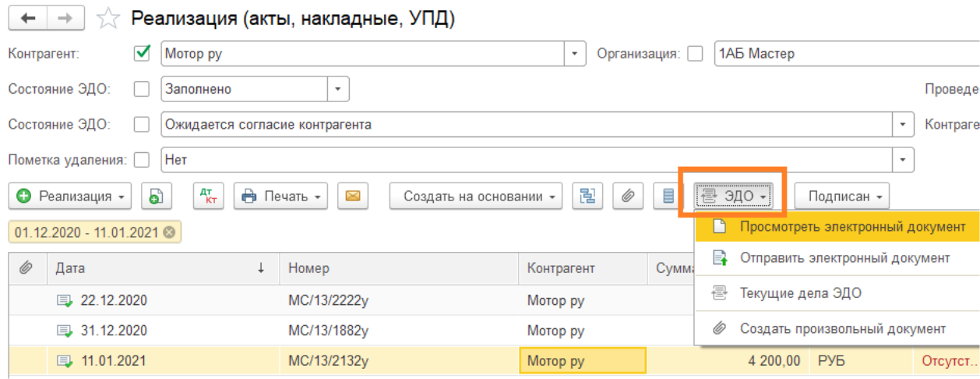Screen dimensions: 980x379
Task: Enable the Пометка удаления filter checkbox
Action: click(x=142, y=160)
